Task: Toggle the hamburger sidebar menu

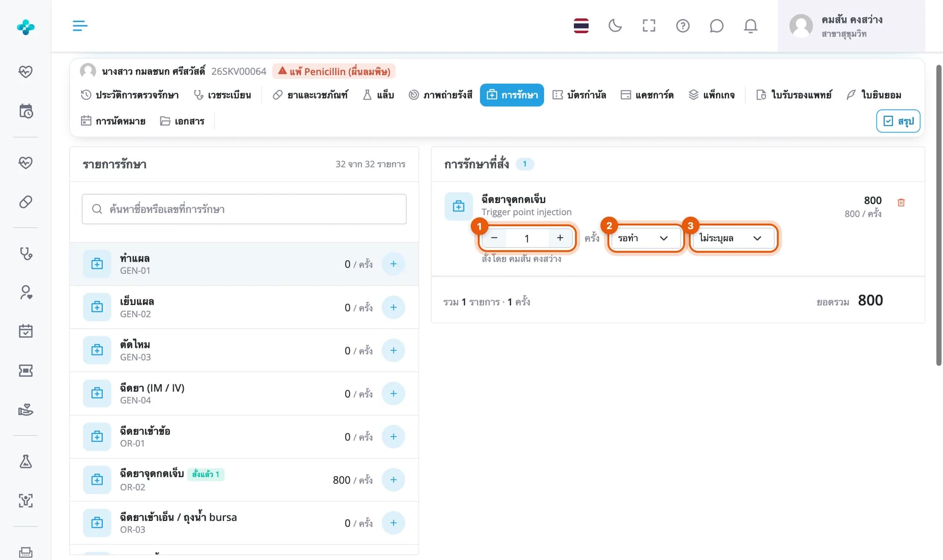Action: coord(80,25)
